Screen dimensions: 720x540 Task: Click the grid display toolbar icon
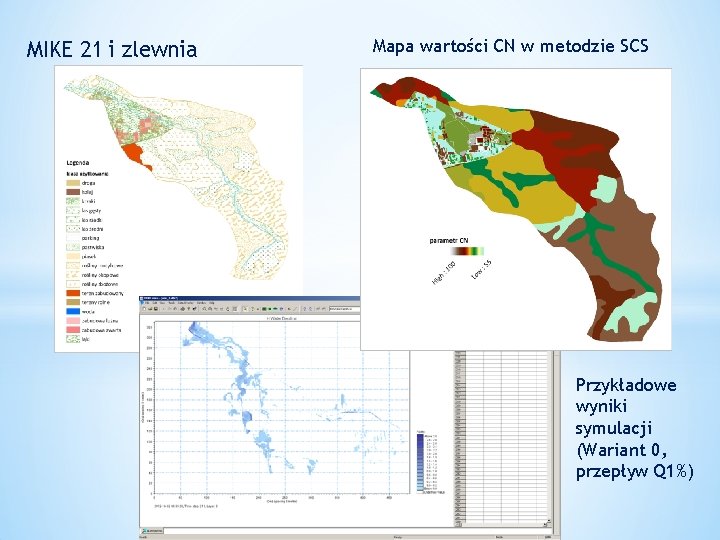click(x=235, y=309)
